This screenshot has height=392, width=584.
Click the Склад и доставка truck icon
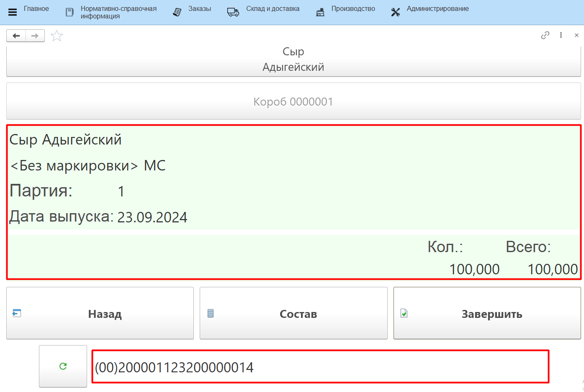point(233,12)
